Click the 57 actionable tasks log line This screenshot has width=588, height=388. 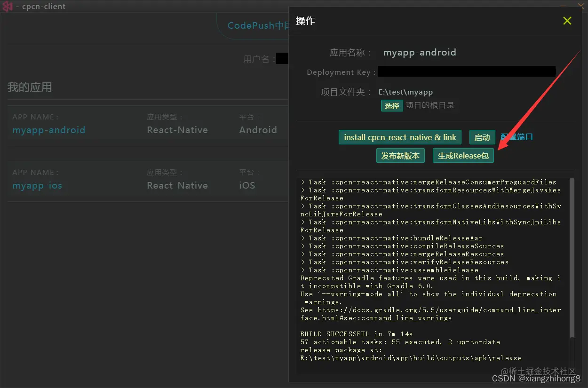(400, 342)
